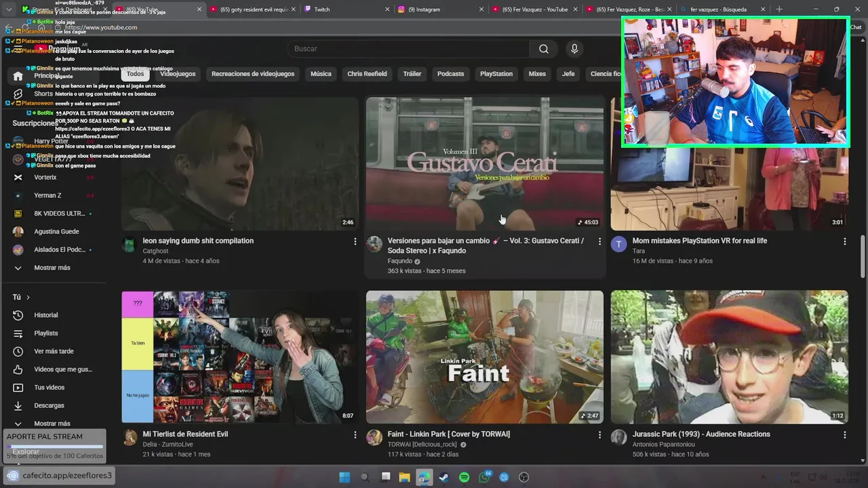Select the Tráiler filter chip
Viewport: 868px width, 488px height.
point(412,74)
